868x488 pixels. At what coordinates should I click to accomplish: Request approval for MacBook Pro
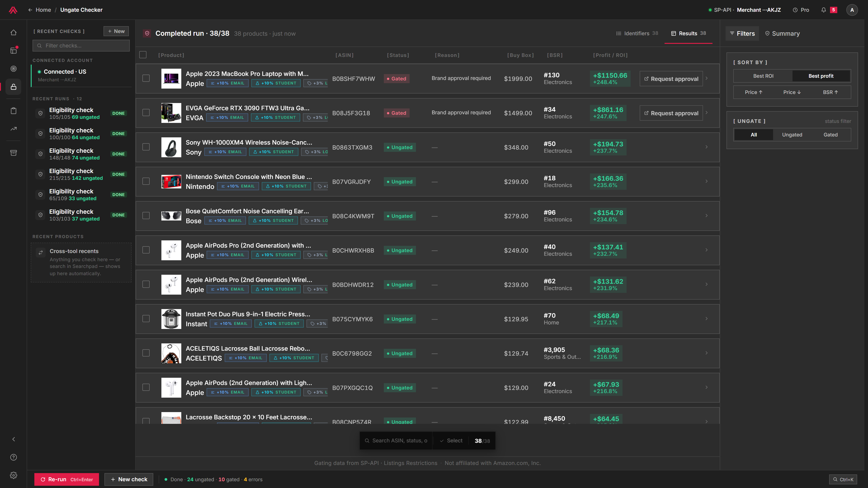[671, 79]
